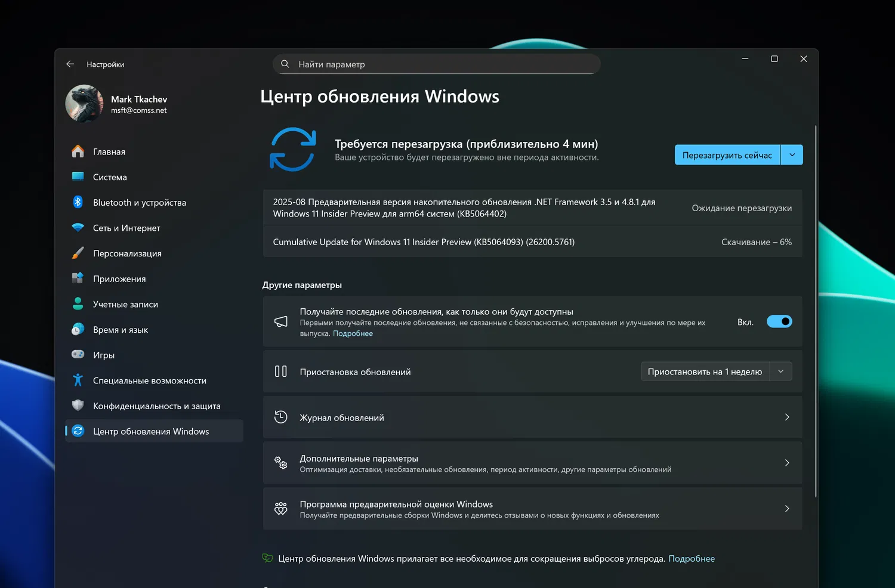Viewport: 895px width, 588px height.
Task: Open Журнал обновлений via its chevron
Action: point(787,417)
